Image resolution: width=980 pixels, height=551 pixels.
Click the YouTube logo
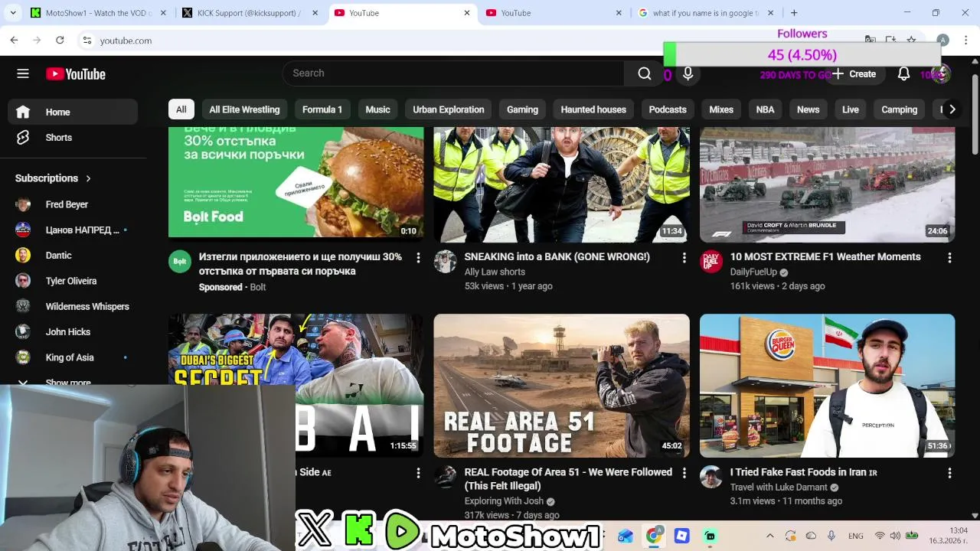pos(76,73)
